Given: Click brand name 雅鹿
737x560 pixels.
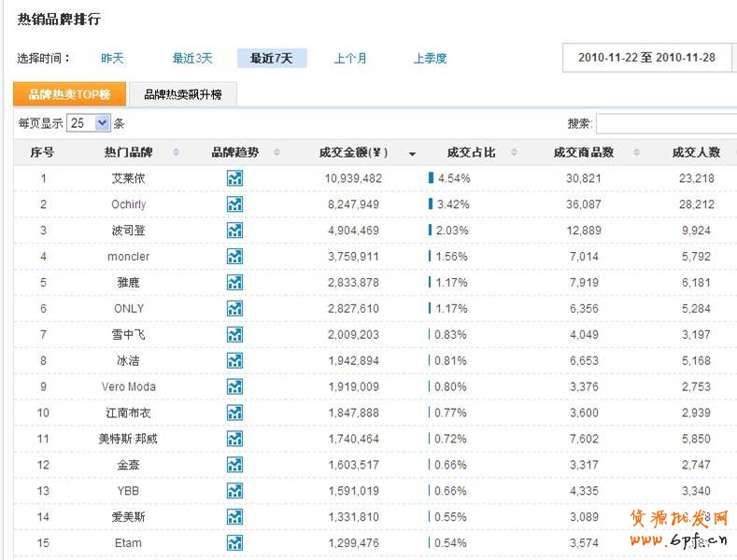Looking at the screenshot, I should pos(128,283).
